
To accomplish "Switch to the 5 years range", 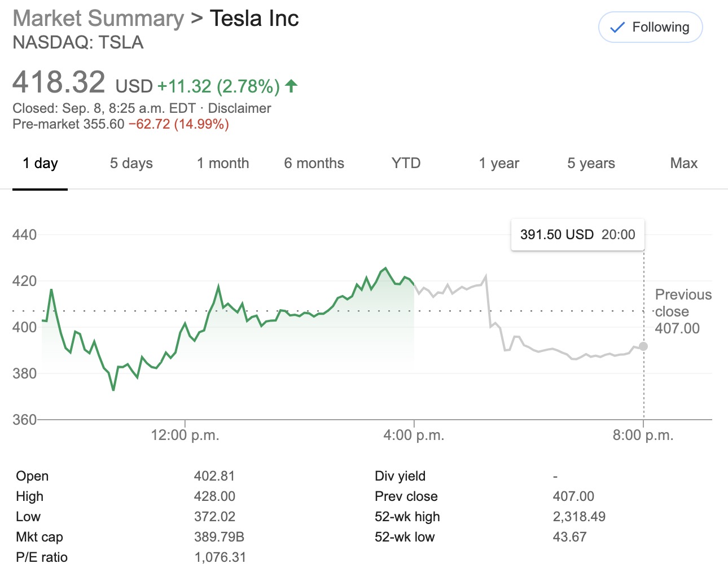I will (590, 163).
